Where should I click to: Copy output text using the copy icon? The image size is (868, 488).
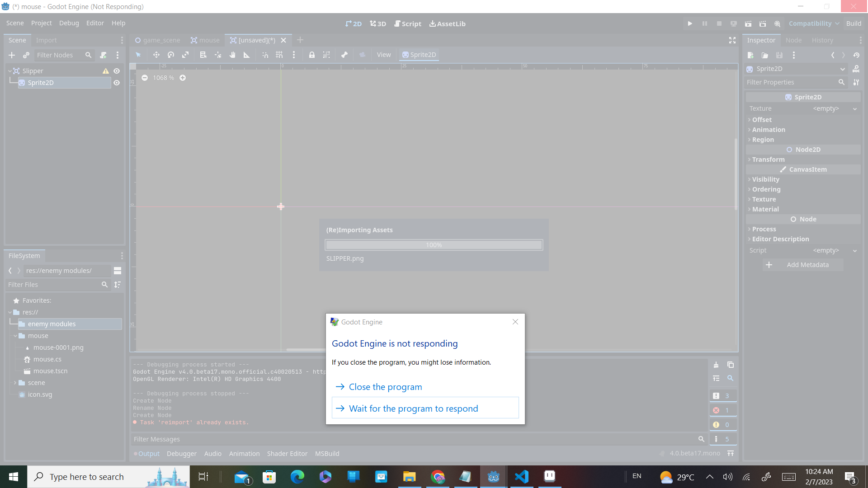[731, 365]
